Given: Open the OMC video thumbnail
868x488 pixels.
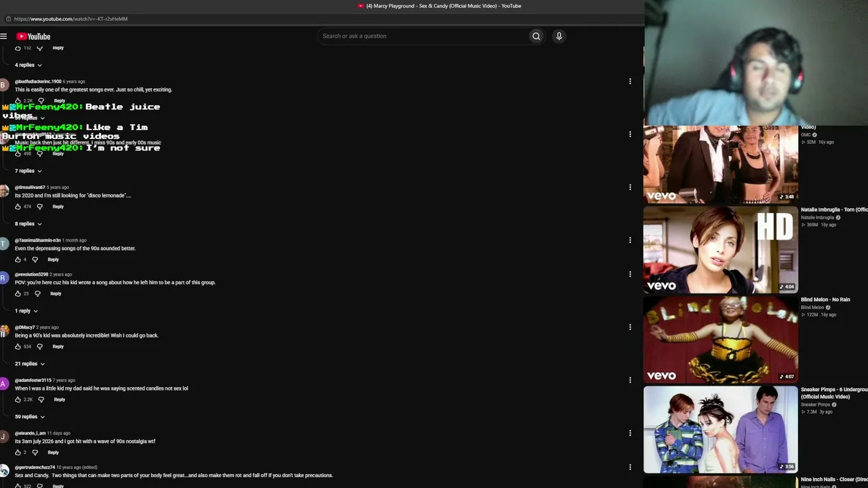Looking at the screenshot, I should 721,164.
